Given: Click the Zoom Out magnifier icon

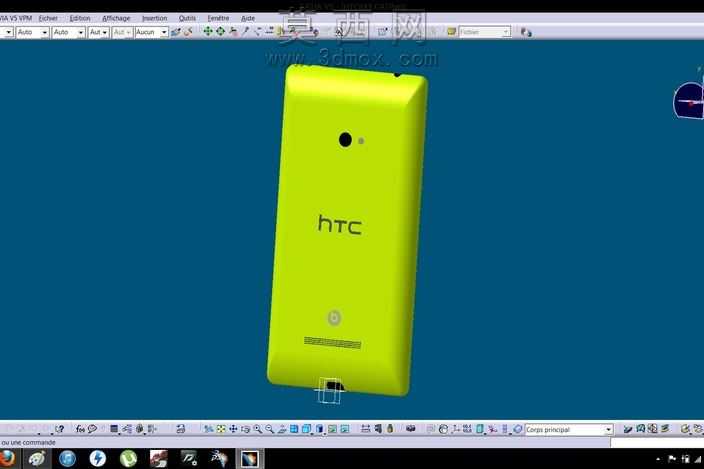Looking at the screenshot, I should 269,429.
